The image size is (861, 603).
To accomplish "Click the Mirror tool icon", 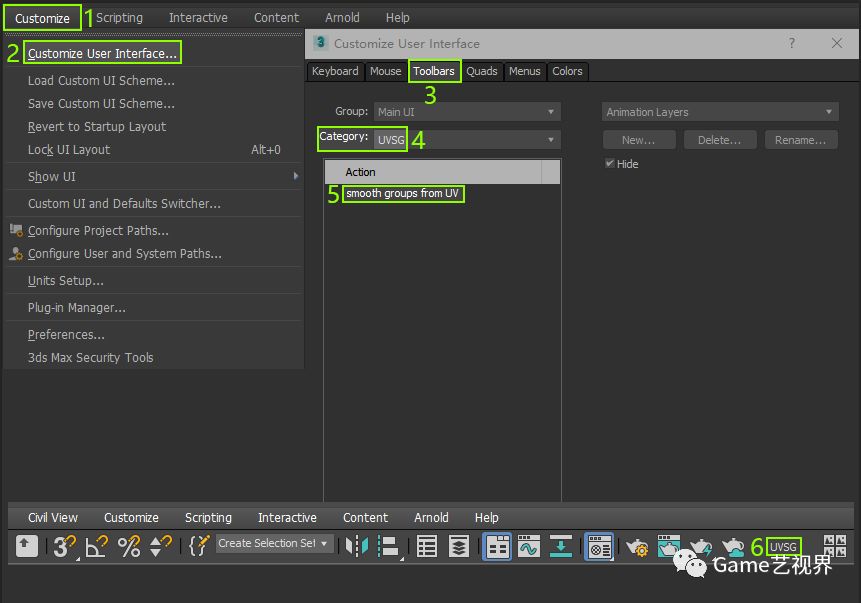I will pyautogui.click(x=357, y=546).
